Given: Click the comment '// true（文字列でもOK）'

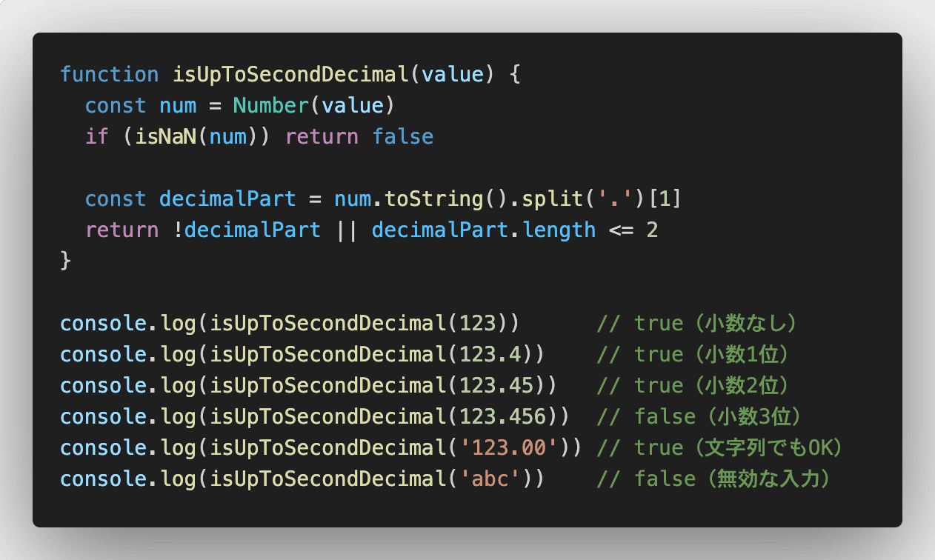Looking at the screenshot, I should [x=722, y=448].
